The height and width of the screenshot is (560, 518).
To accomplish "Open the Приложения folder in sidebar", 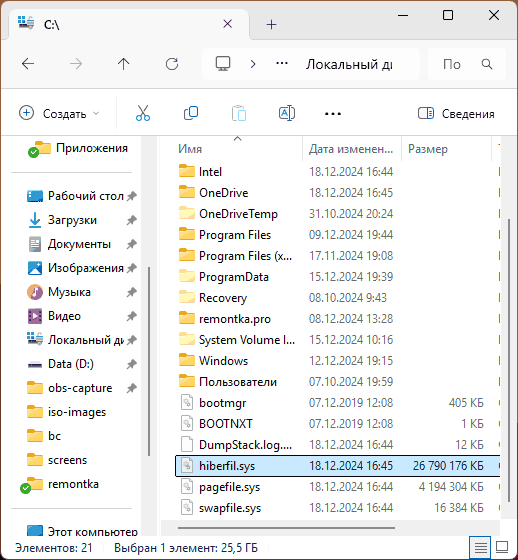I will click(x=78, y=149).
